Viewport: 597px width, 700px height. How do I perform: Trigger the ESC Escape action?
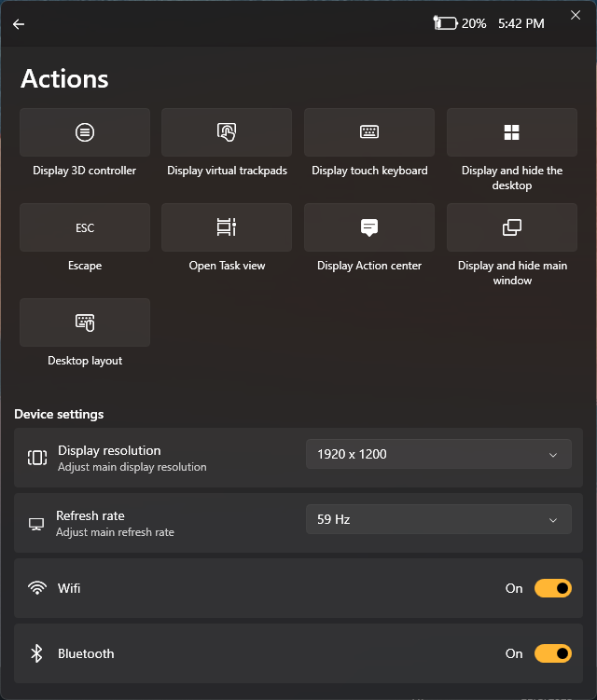coord(85,227)
